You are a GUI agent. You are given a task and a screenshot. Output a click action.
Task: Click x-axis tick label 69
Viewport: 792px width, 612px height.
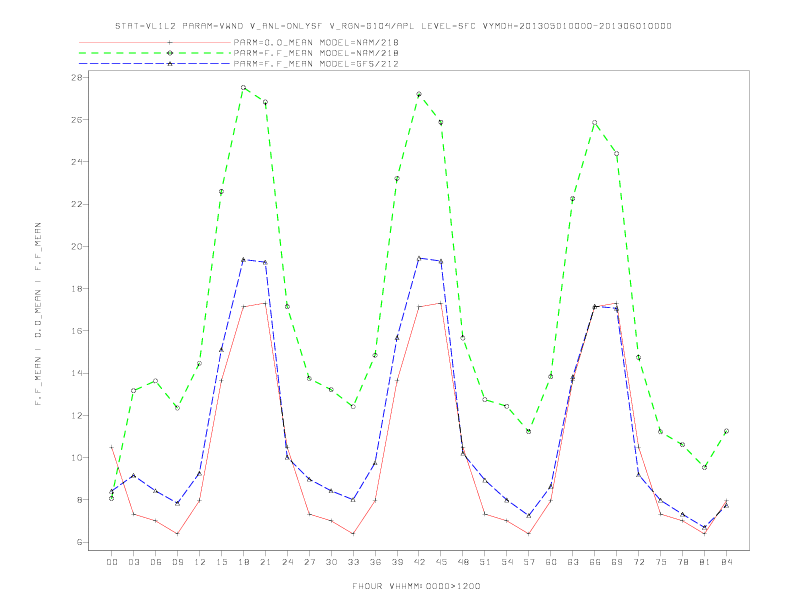(617, 562)
